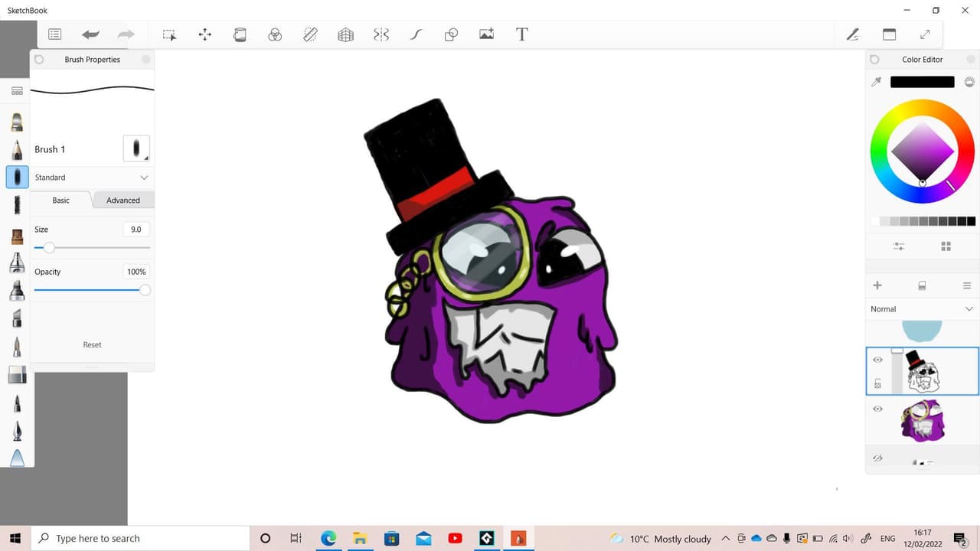This screenshot has height=551, width=980.
Task: Select the Text tool in top toolbar
Action: (x=522, y=34)
